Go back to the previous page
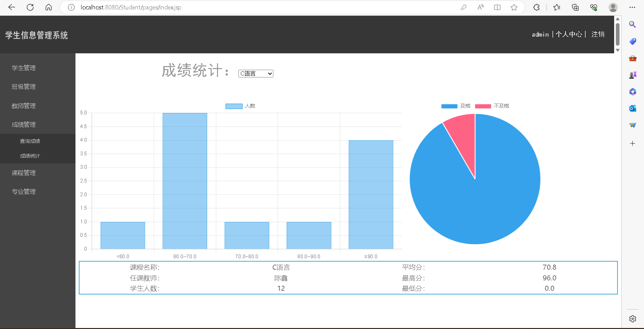The width and height of the screenshot is (644, 329). point(12,7)
